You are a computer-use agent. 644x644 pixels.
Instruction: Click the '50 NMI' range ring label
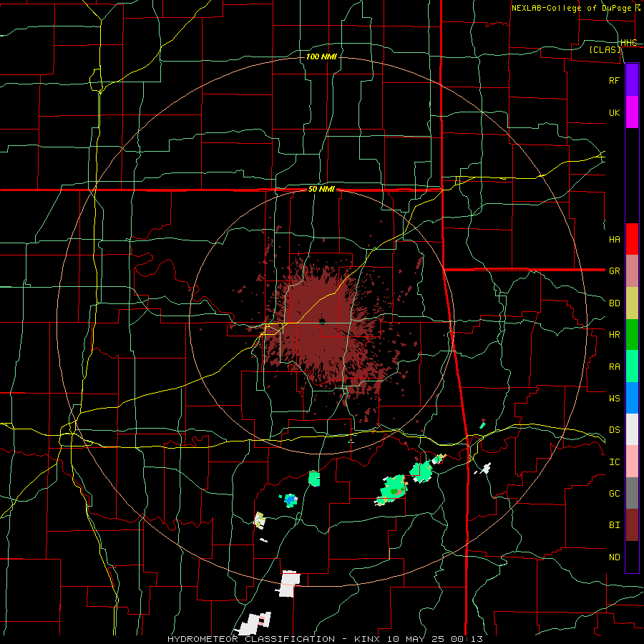[x=321, y=190]
